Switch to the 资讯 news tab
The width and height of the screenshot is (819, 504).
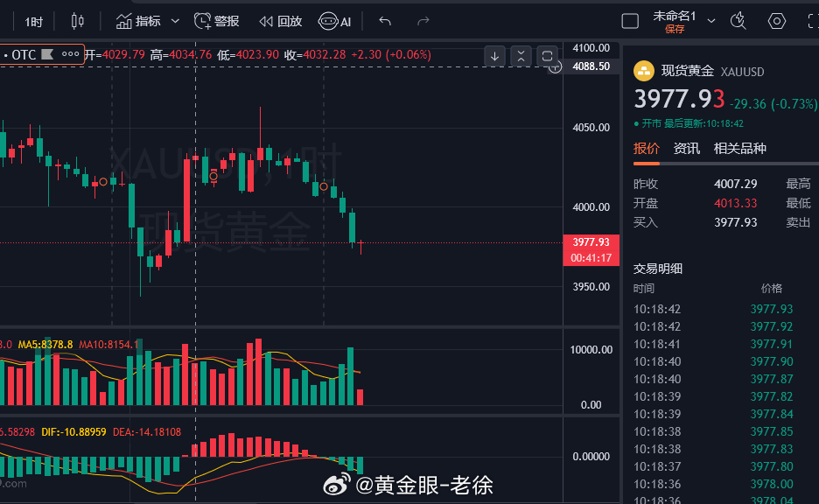pyautogui.click(x=686, y=149)
